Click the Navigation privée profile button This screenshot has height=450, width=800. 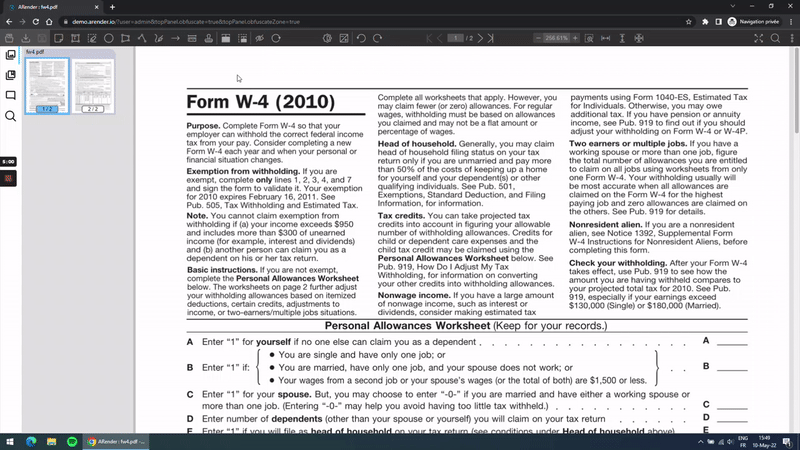click(754, 22)
